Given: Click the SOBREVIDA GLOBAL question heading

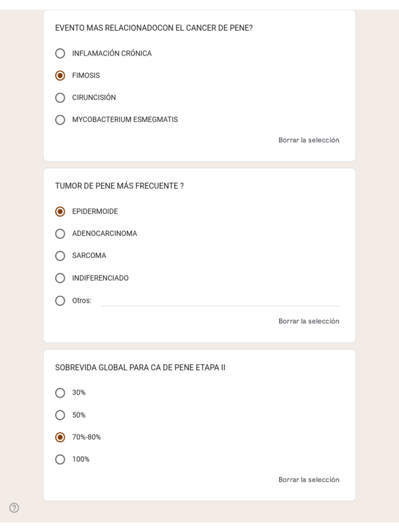Looking at the screenshot, I should point(140,367).
